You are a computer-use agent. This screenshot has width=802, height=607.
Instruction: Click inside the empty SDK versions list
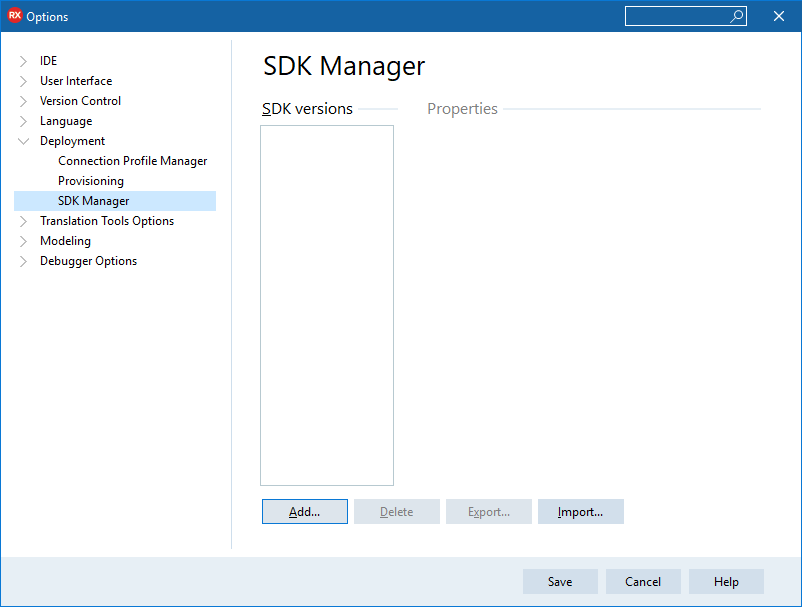(x=326, y=300)
